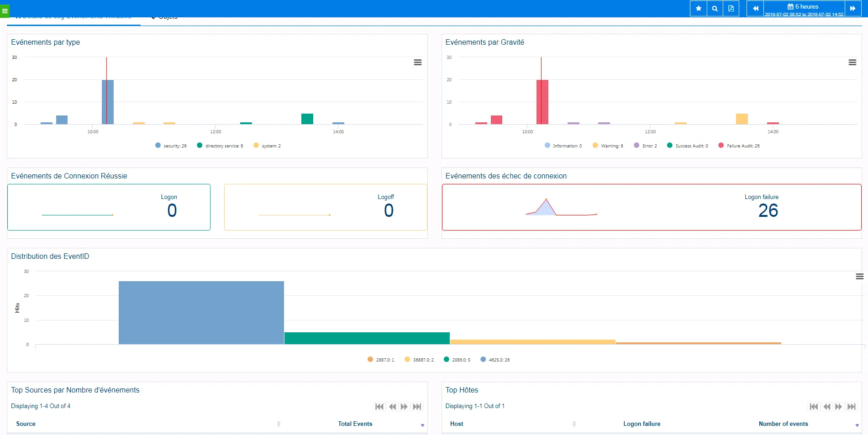
Task: Click the search magnifier icon
Action: coord(715,8)
